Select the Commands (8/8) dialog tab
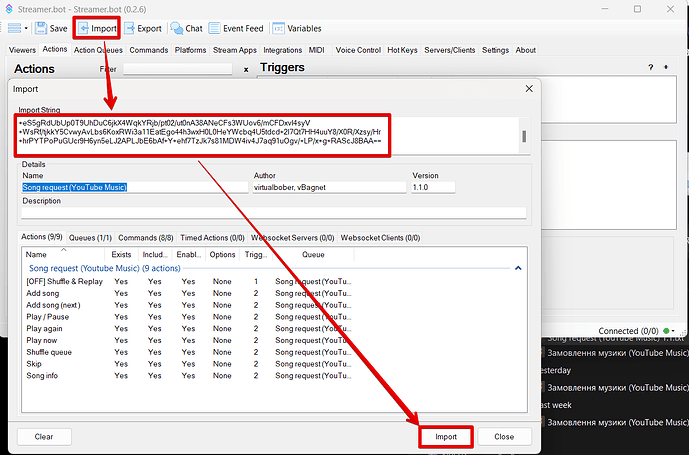 (x=145, y=238)
